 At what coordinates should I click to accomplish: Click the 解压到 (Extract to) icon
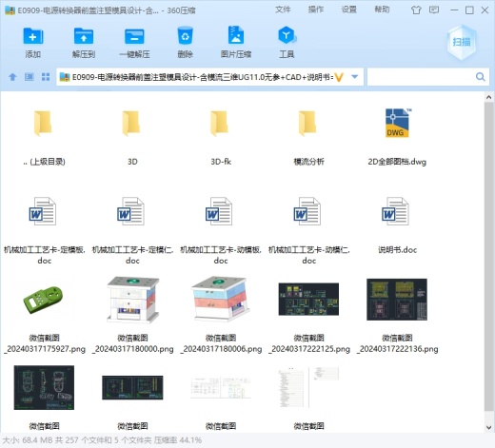[x=84, y=36]
